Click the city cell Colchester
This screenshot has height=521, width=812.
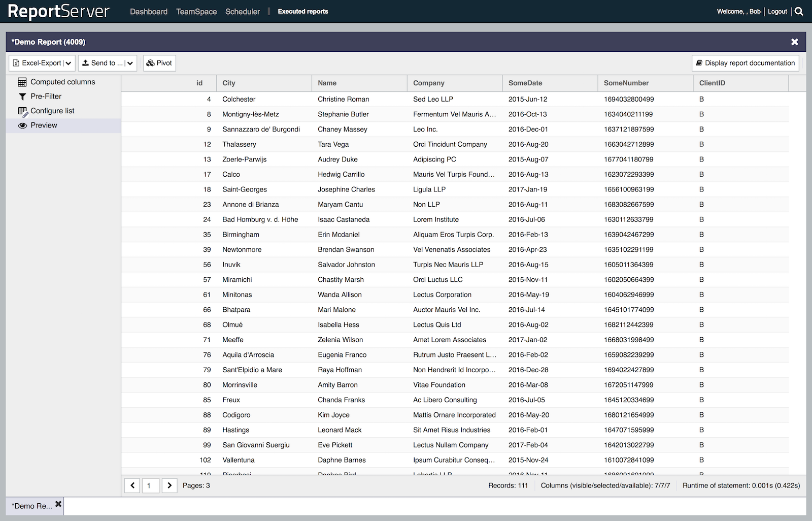239,99
